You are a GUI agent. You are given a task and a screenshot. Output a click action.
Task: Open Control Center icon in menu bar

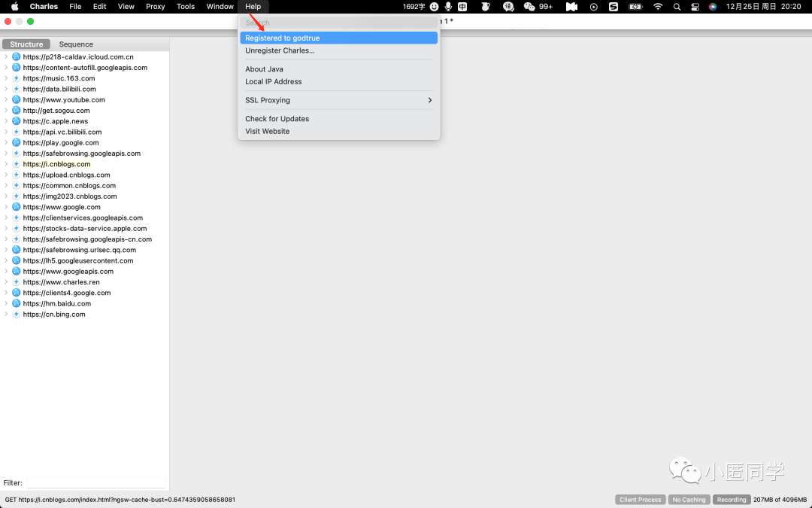point(695,7)
